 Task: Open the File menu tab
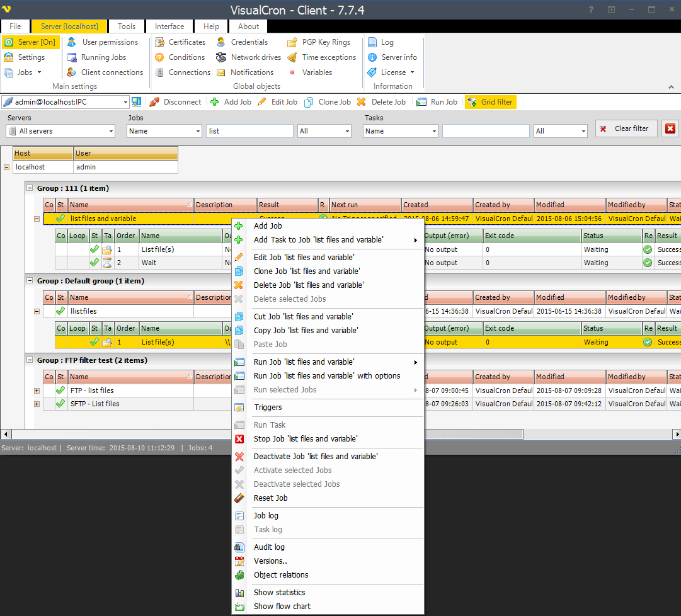(x=15, y=26)
